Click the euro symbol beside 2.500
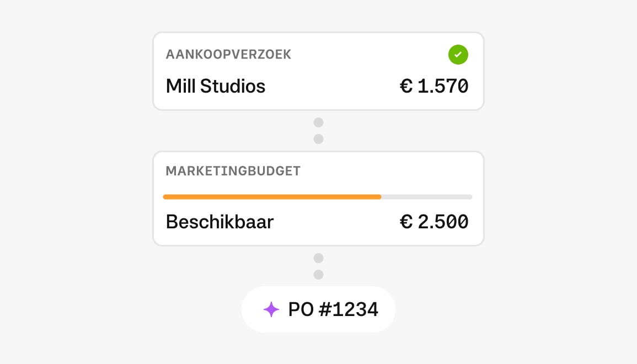This screenshot has height=364, width=637. [x=406, y=222]
